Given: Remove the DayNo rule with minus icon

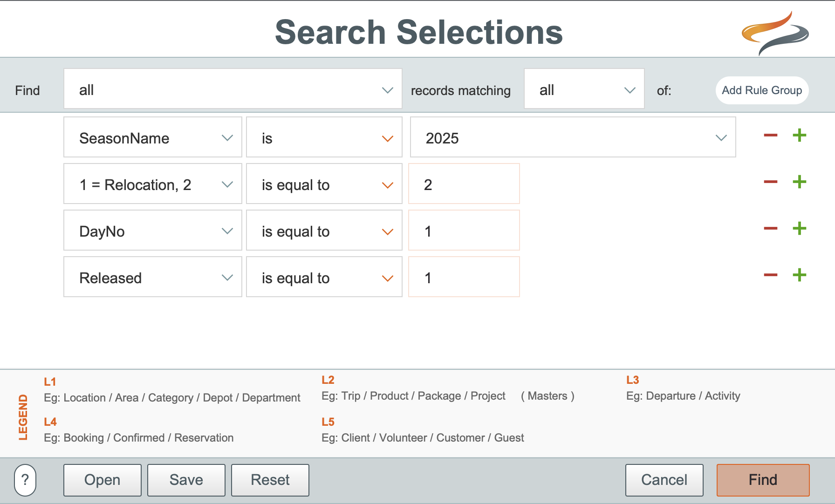Looking at the screenshot, I should (x=771, y=229).
